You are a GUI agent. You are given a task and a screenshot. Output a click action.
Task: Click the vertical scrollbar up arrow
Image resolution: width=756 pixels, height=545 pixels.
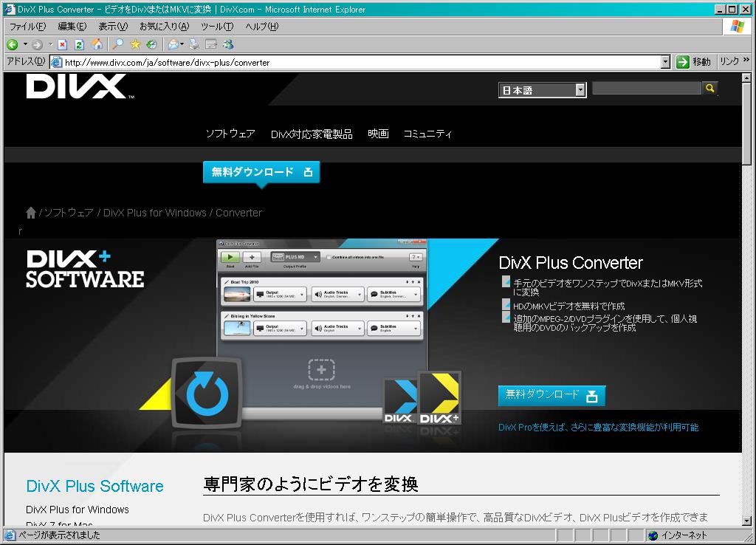point(746,78)
